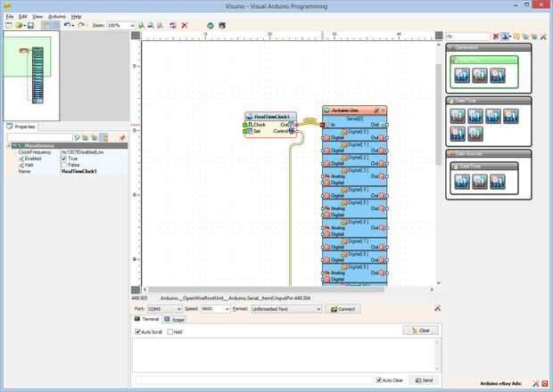The width and height of the screenshot is (553, 392).
Task: Open the Arduino Uno dropdown arrow
Action: [x=384, y=110]
